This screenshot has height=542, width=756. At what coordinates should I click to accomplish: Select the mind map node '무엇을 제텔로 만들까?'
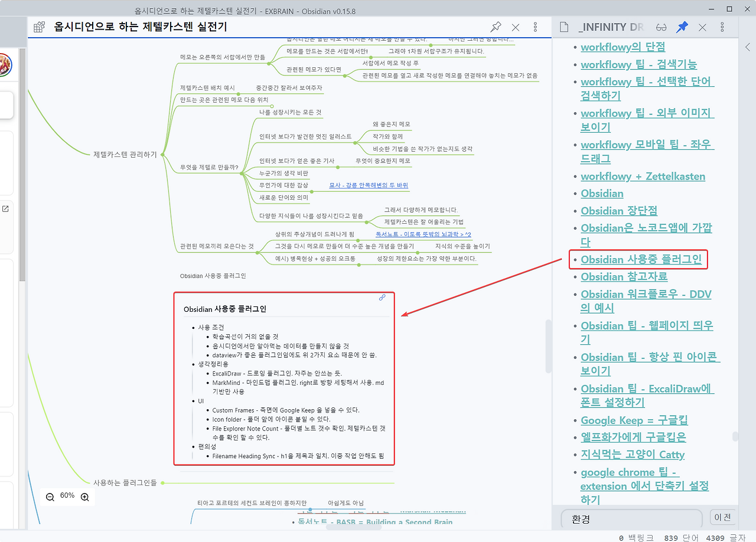pos(209,168)
